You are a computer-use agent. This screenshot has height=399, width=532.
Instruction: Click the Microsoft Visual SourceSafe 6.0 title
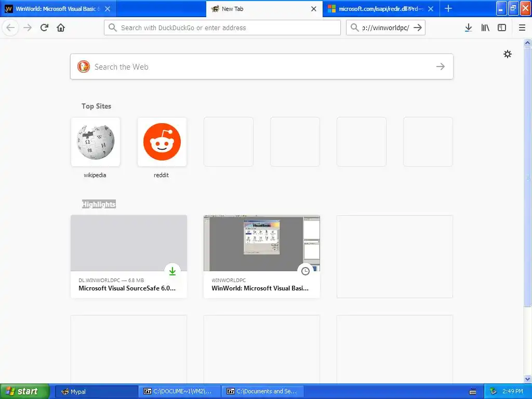(x=127, y=288)
